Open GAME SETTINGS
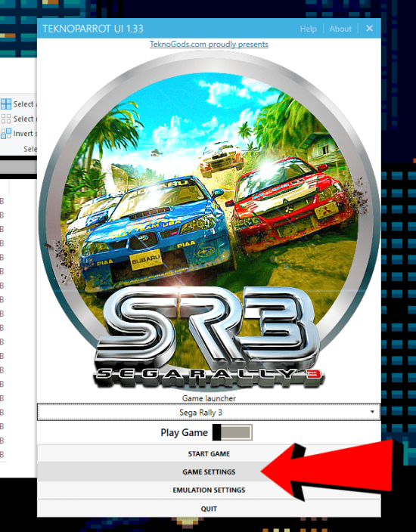The width and height of the screenshot is (416, 532). coord(209,472)
